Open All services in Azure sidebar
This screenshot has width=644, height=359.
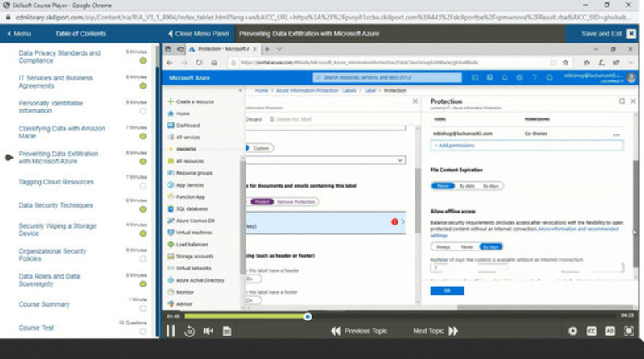[184, 137]
